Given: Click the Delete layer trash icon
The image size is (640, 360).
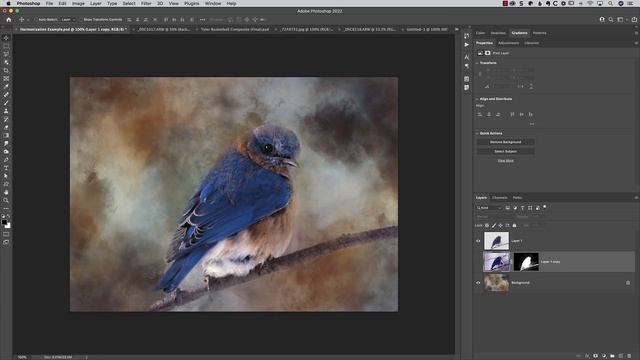Looking at the screenshot, I should [x=629, y=356].
